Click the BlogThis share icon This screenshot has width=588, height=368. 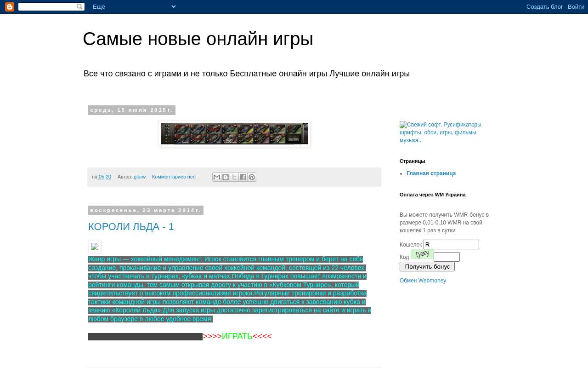[226, 177]
